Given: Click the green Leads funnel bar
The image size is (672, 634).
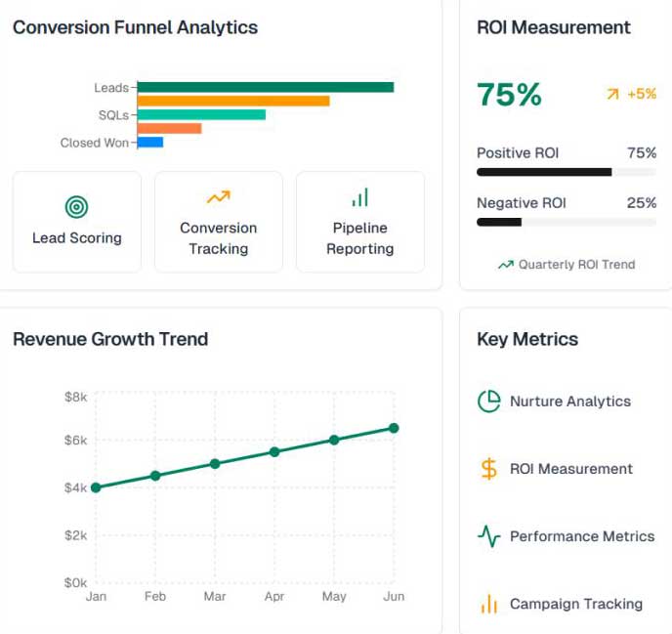Looking at the screenshot, I should coord(266,87).
